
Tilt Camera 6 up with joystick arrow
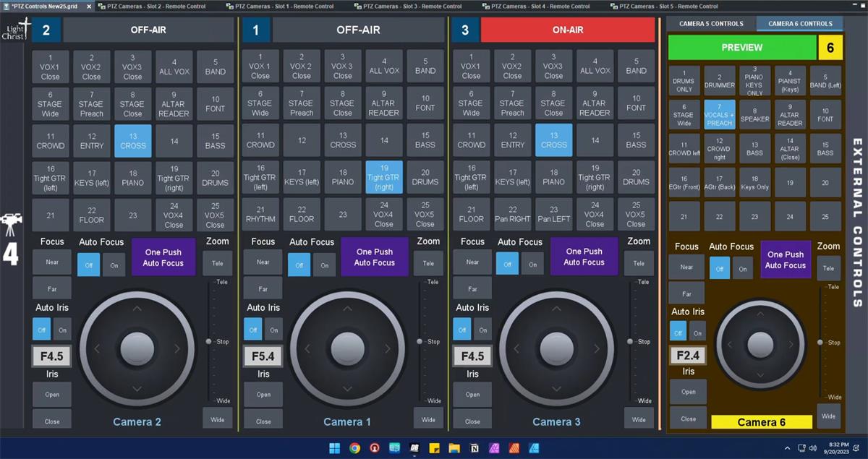[759, 313]
